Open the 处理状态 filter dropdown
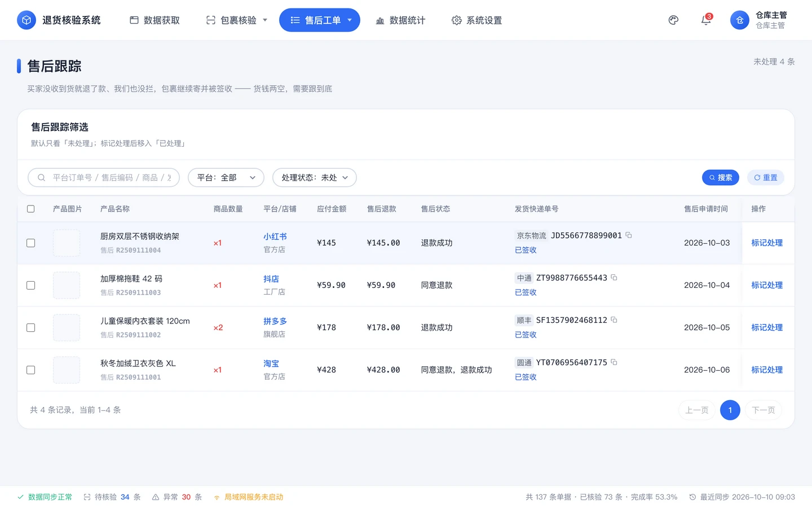 (315, 178)
